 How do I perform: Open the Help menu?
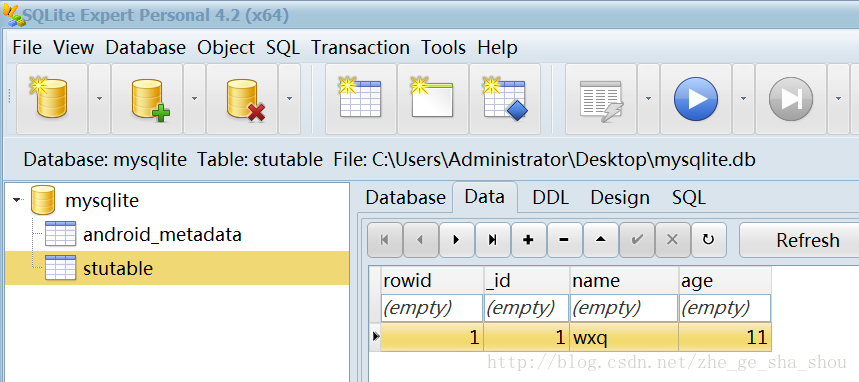(x=497, y=48)
